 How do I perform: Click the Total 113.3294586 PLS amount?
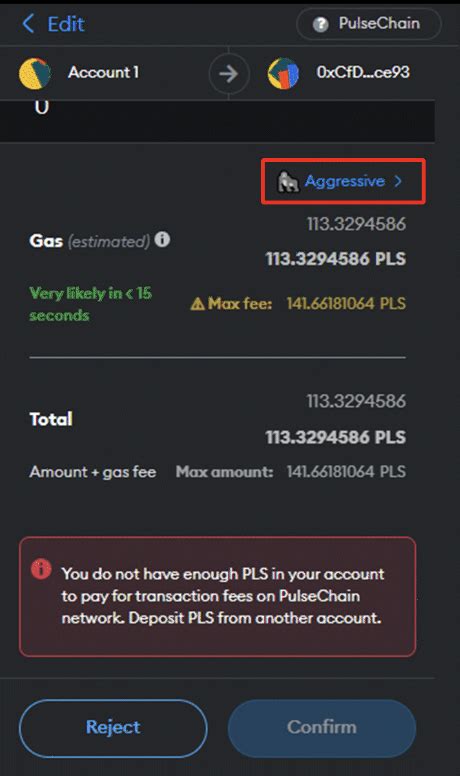click(336, 437)
